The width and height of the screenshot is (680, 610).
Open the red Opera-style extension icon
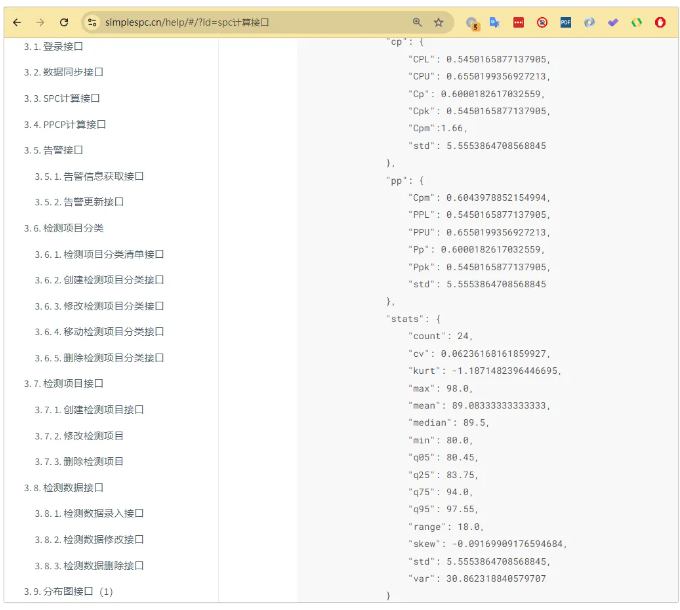(x=660, y=22)
